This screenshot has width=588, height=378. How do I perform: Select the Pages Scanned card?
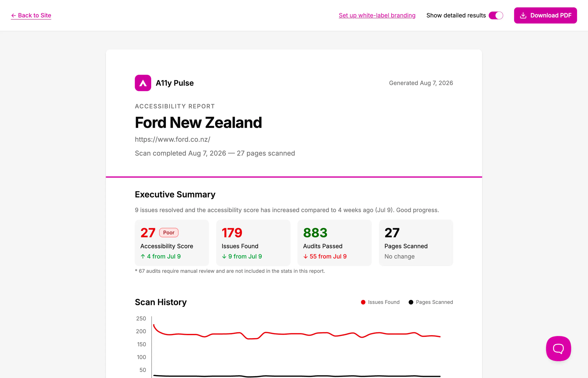tap(416, 243)
